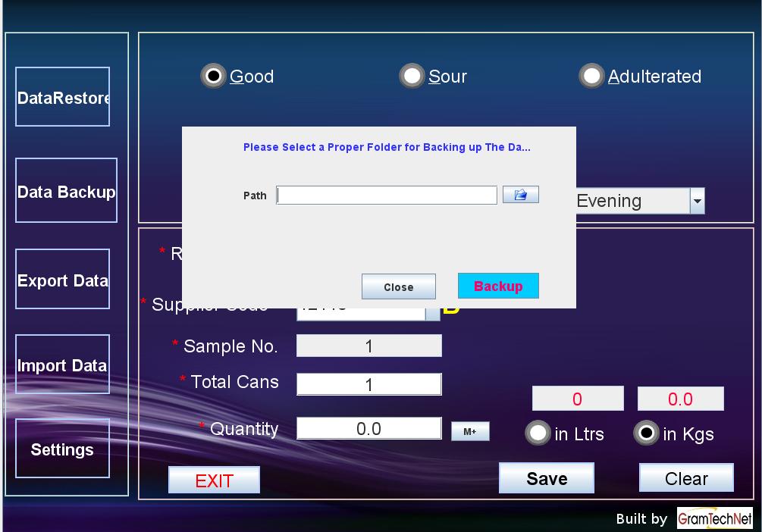This screenshot has width=762, height=532.
Task: Click the Backup button in dialog
Action: tap(498, 286)
